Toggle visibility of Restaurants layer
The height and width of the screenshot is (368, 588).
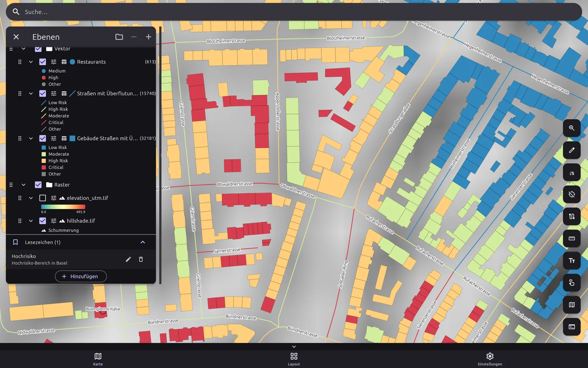(43, 62)
